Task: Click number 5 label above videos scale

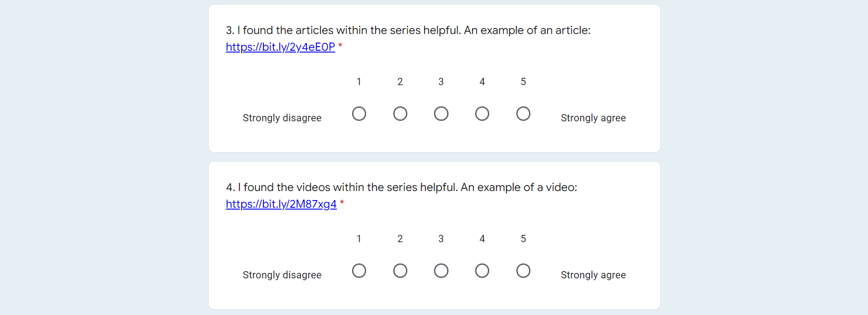Action: tap(523, 239)
